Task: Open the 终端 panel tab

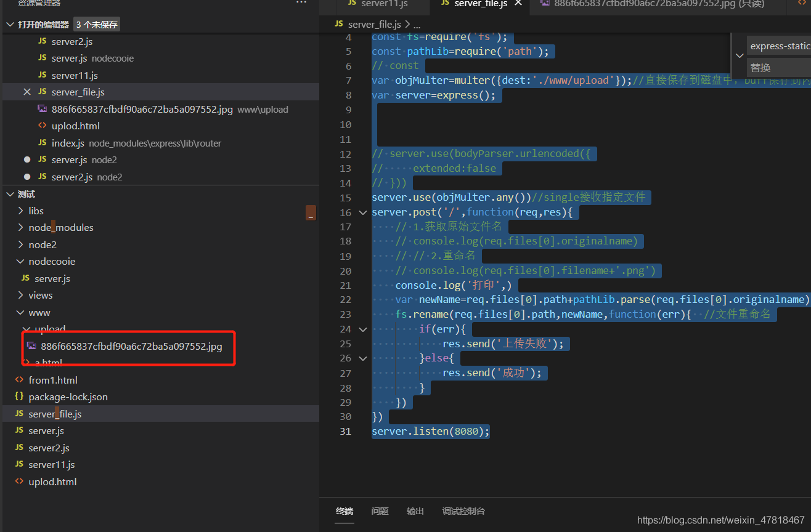Action: click(344, 511)
